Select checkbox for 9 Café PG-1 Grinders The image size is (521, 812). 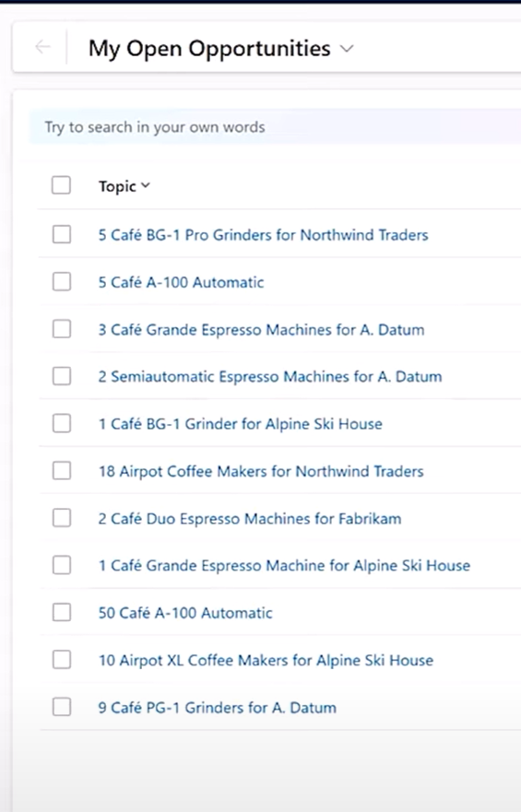tap(62, 707)
